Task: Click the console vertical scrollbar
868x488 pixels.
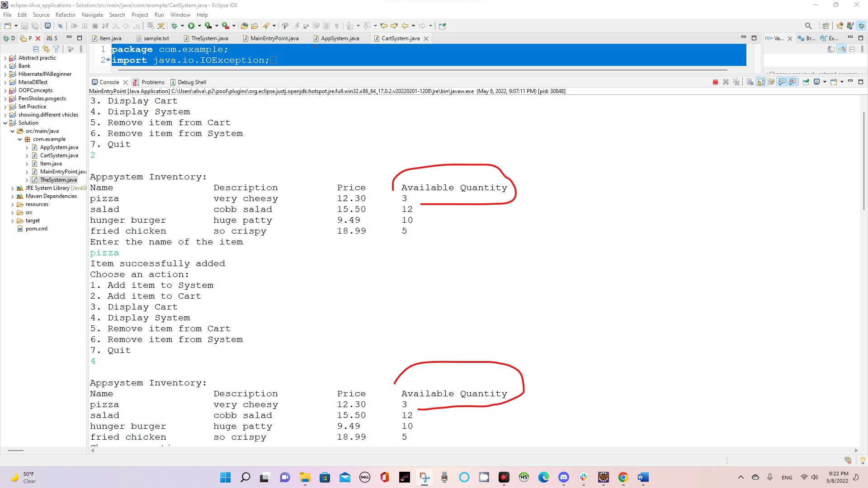Action: (x=864, y=160)
